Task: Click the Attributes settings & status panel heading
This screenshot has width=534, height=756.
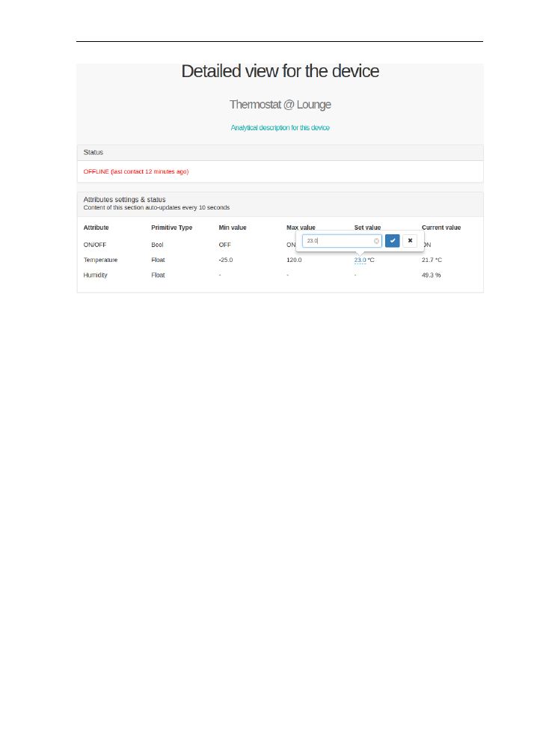Action: click(x=124, y=200)
